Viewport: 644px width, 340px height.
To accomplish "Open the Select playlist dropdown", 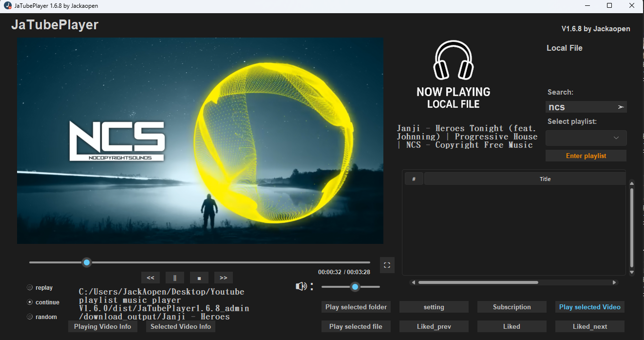I will tap(586, 138).
